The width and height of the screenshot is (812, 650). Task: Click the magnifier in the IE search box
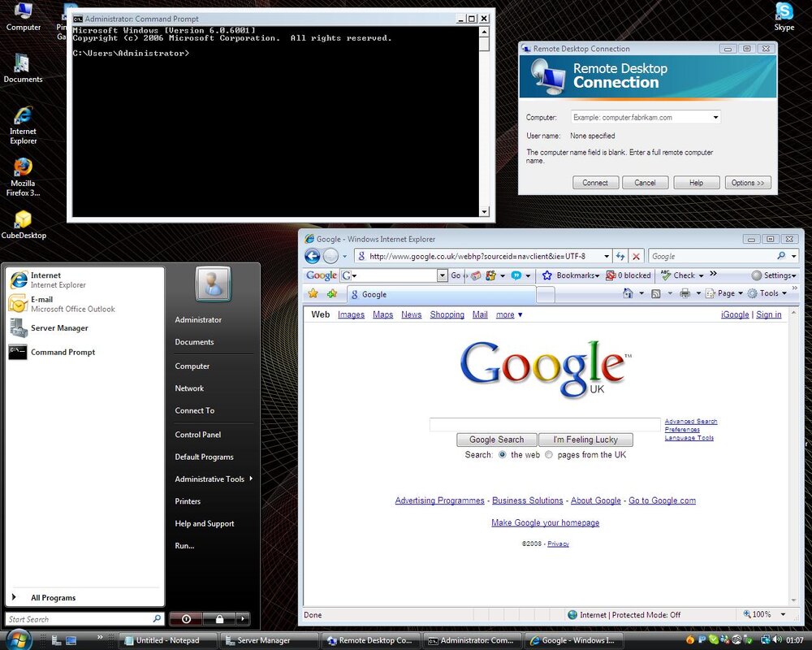click(781, 256)
